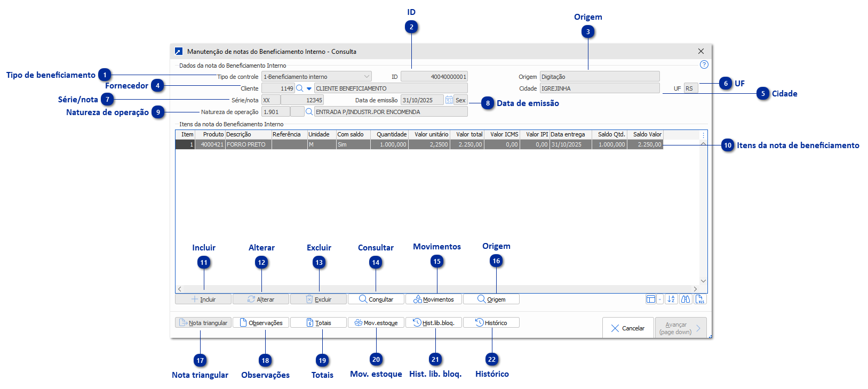Screen dimensions: 868x389
Task: Click the Avançar (page down) button
Action: point(681,328)
